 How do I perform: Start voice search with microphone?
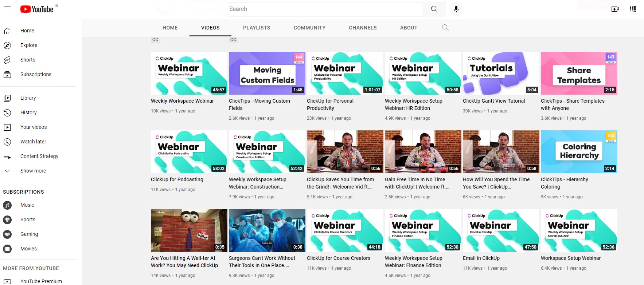click(x=456, y=9)
